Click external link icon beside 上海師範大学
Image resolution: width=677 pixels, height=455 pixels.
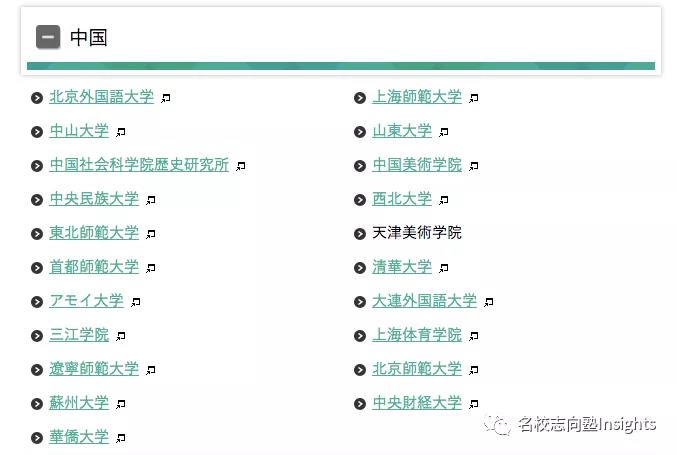(x=474, y=98)
